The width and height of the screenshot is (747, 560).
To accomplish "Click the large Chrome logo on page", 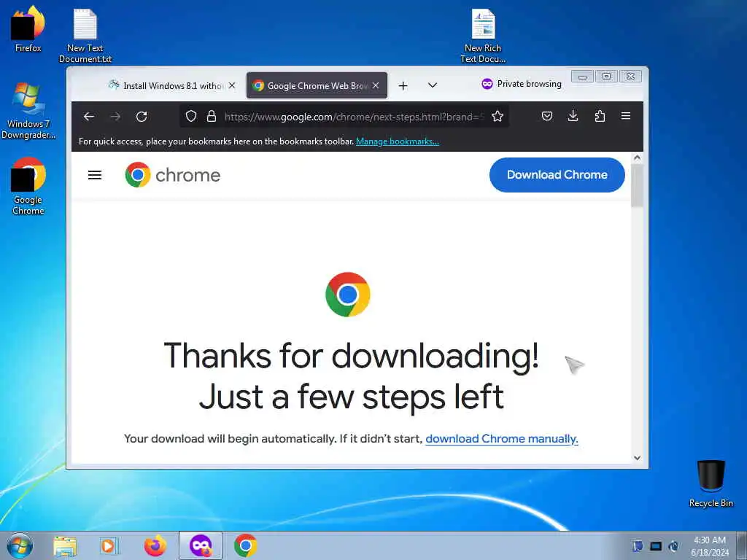I will 348,295.
